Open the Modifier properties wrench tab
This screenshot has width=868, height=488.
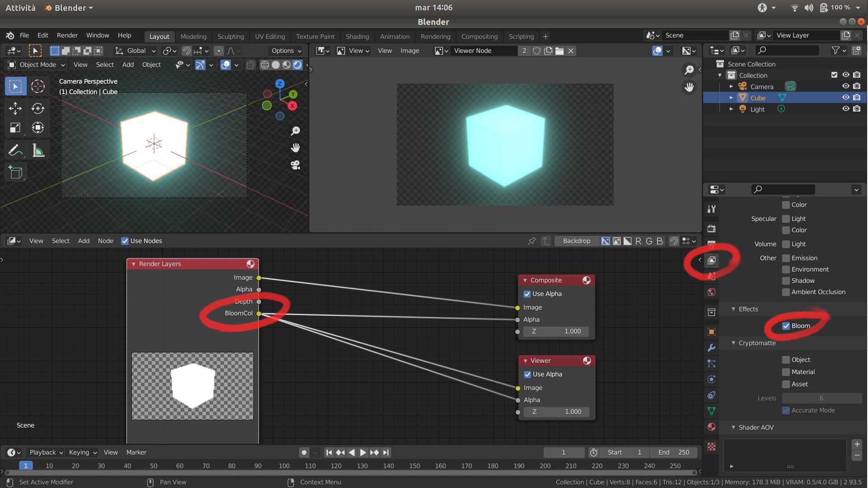coord(712,347)
